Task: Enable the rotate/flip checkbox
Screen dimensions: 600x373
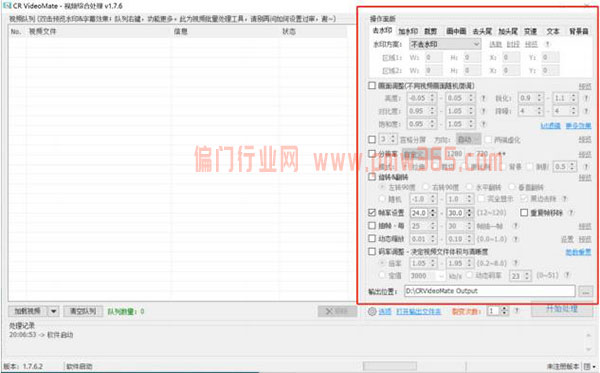Action: pos(372,177)
